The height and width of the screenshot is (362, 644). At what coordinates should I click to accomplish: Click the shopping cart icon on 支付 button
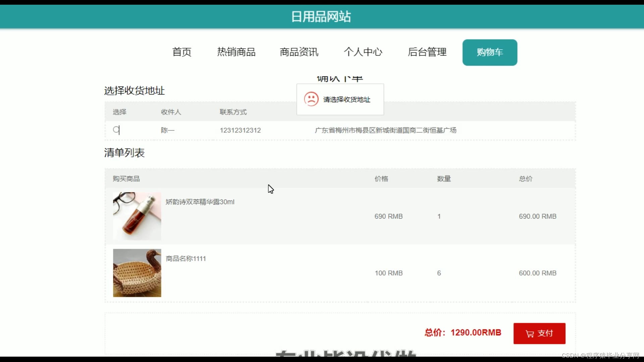[530, 334]
